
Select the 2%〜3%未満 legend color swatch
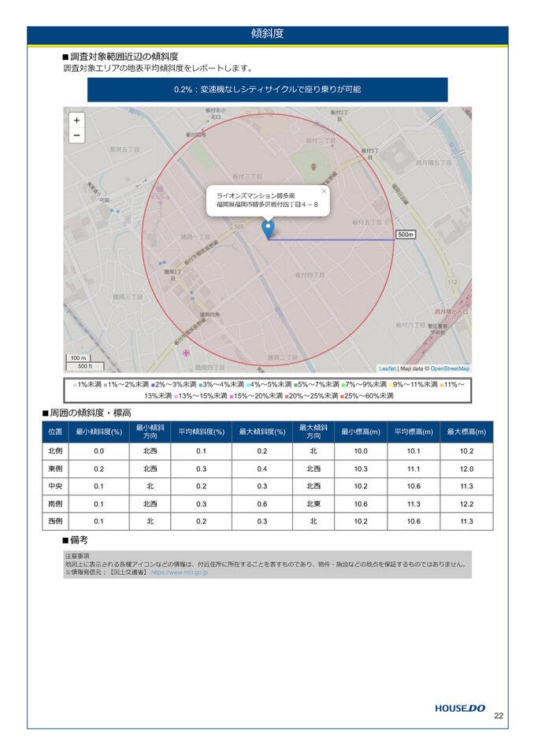coord(153,385)
